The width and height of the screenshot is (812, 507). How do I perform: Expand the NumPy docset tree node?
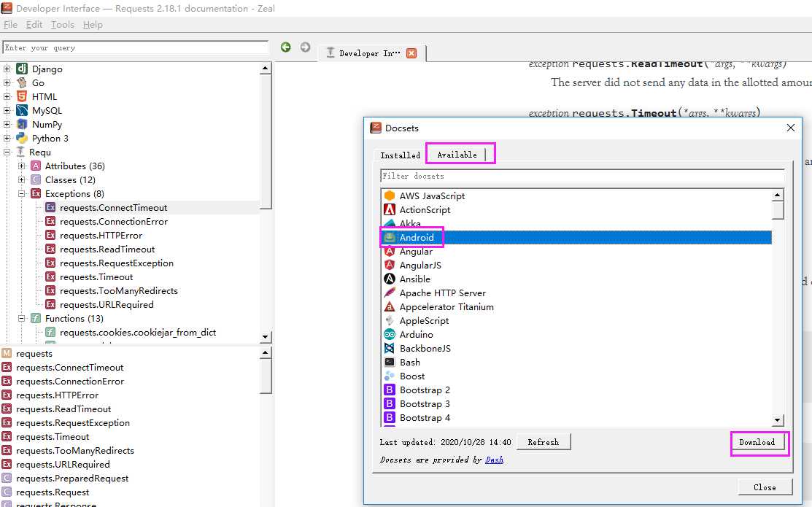point(7,124)
